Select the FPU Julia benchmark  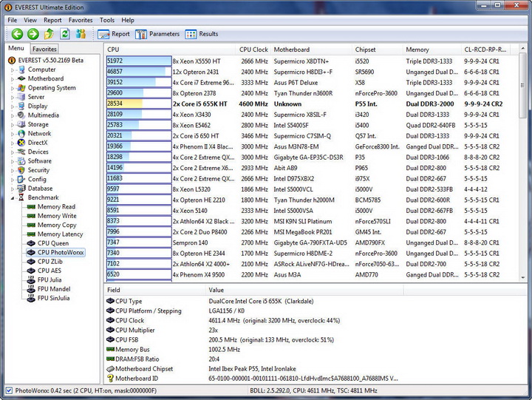pos(50,280)
